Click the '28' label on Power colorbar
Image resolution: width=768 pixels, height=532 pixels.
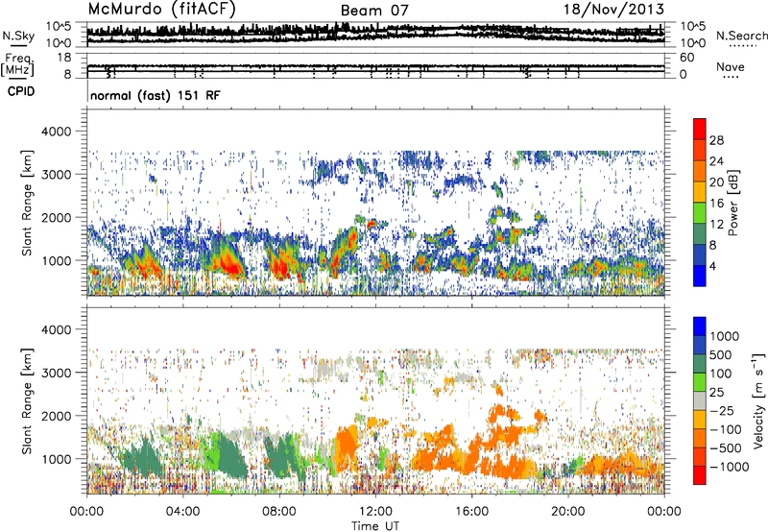tap(716, 140)
